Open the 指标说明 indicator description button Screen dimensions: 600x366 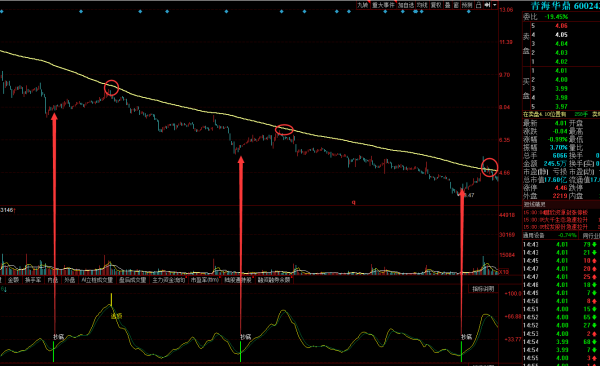483,289
